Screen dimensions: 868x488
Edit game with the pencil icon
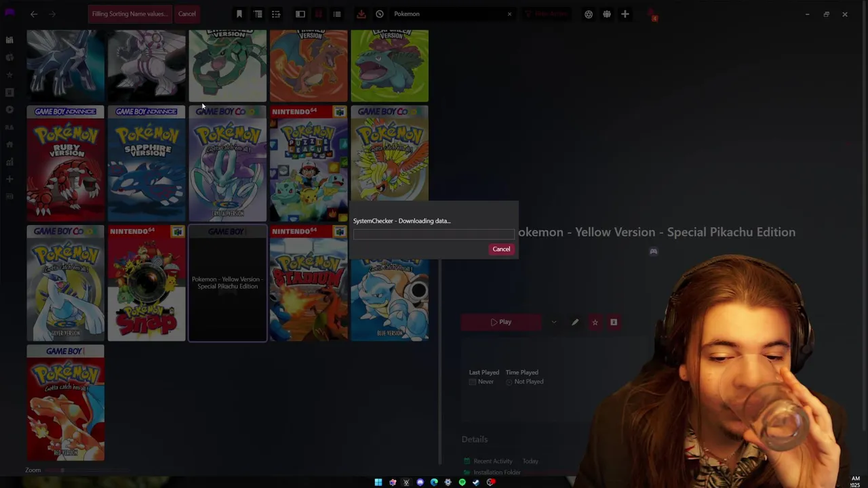(575, 322)
